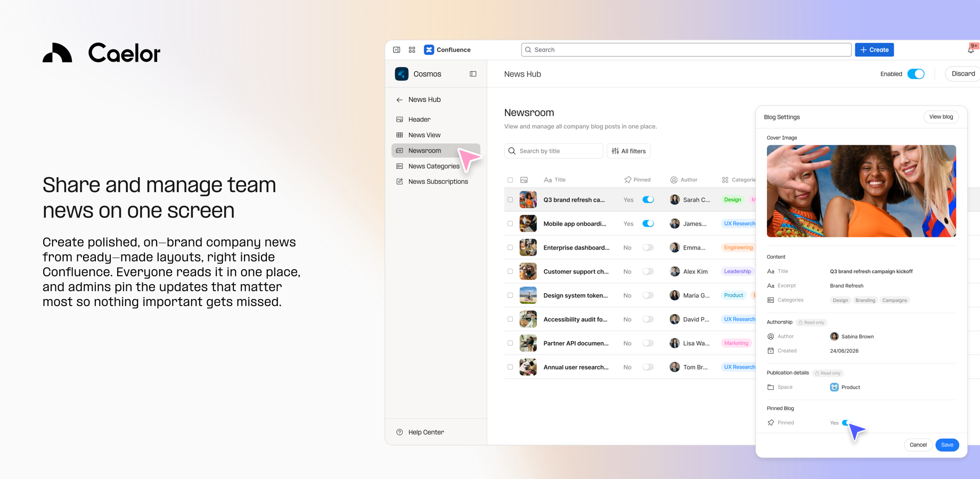Click the image column header icon
The width and height of the screenshot is (980, 479).
pos(524,180)
